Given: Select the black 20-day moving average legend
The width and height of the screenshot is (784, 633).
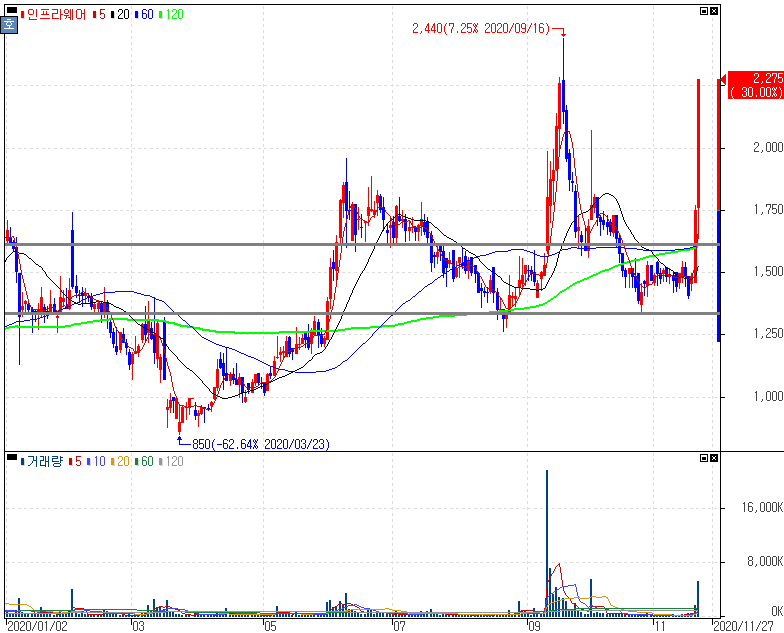Looking at the screenshot, I should tap(120, 14).
